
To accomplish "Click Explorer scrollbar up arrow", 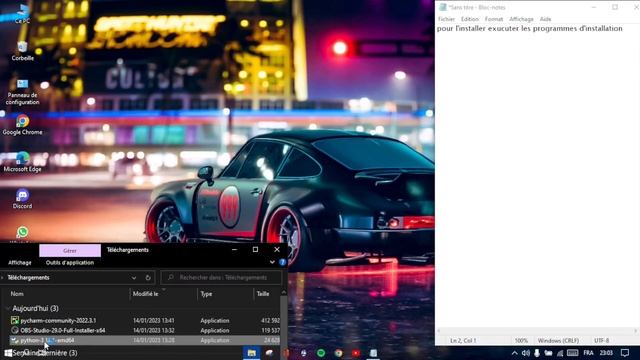I will click(x=284, y=293).
